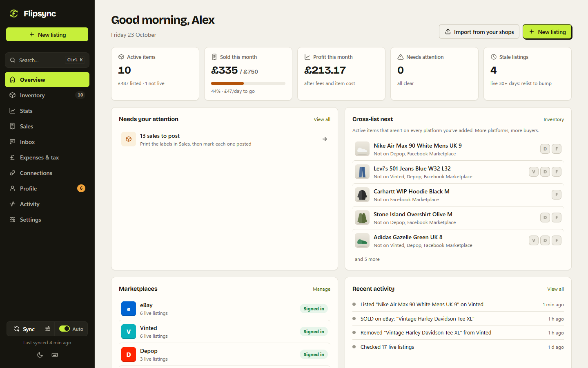Click the Flipsync logo icon

14,13
